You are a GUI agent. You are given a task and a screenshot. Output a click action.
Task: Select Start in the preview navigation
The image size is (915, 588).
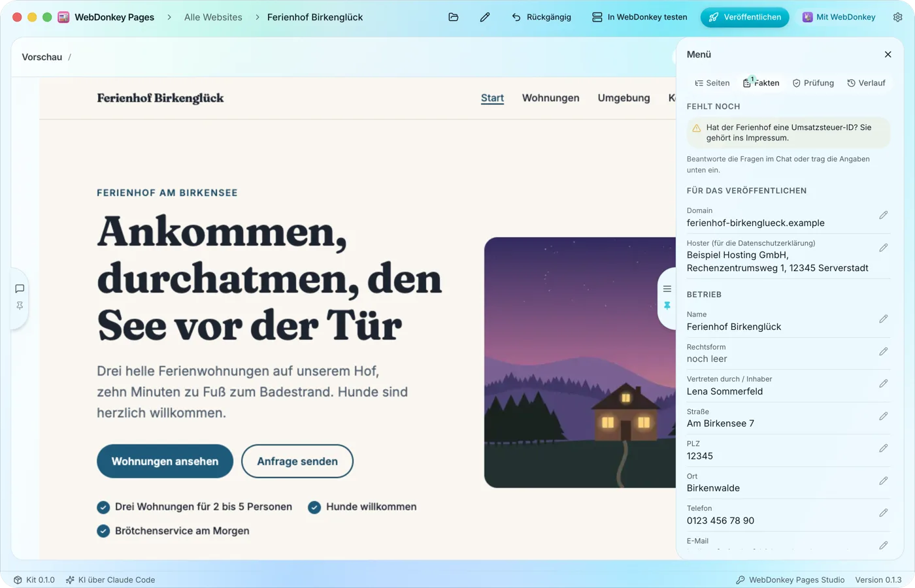[492, 98]
